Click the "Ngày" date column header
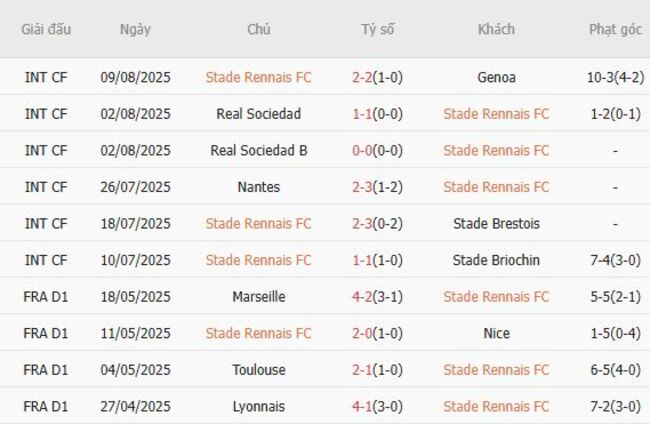Screen dimensions: 650x424 click(x=135, y=29)
